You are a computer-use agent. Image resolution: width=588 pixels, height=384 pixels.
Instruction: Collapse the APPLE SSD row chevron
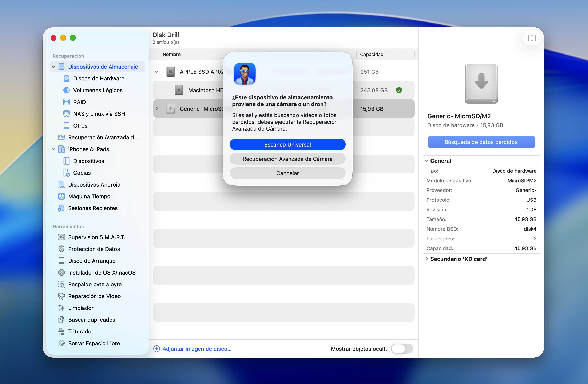[x=157, y=72]
